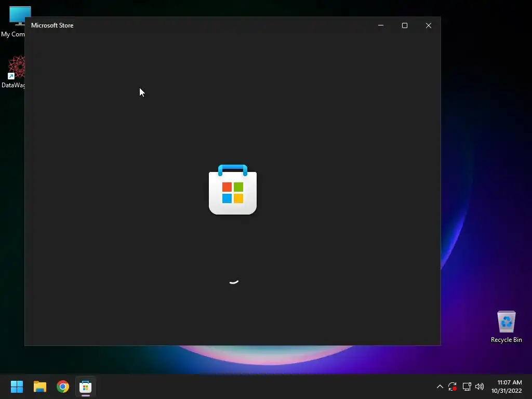Viewport: 532px width, 399px height.
Task: Select the DataWag desktop shortcut
Action: coord(13,72)
